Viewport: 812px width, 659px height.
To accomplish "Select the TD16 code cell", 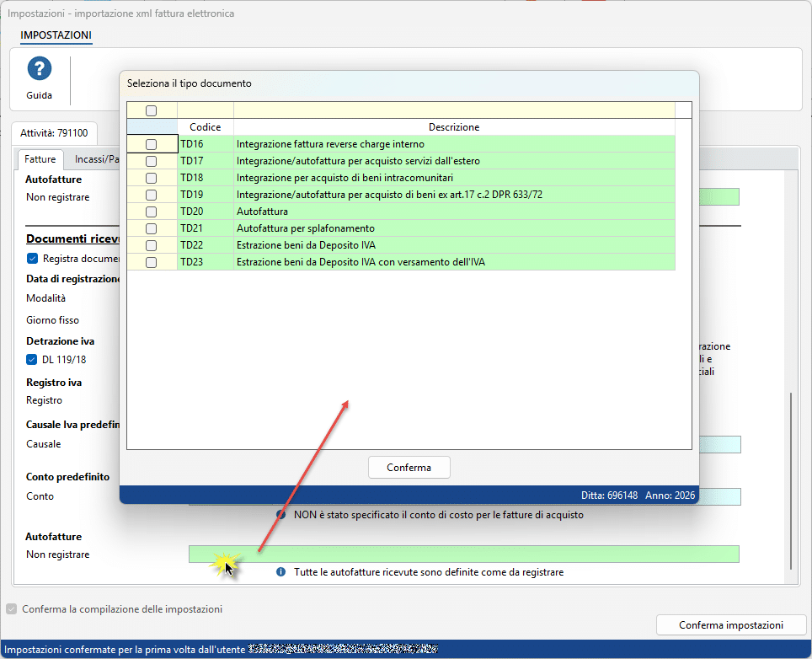I will (206, 144).
